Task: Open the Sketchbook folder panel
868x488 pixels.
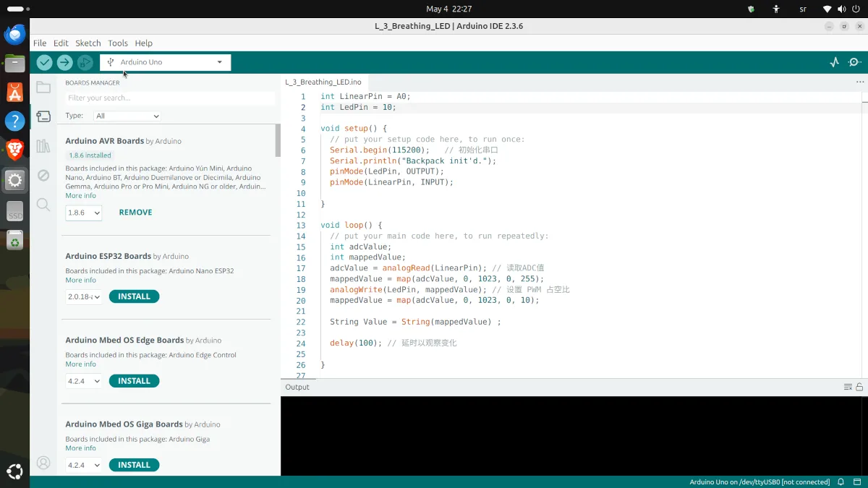Action: [x=43, y=88]
